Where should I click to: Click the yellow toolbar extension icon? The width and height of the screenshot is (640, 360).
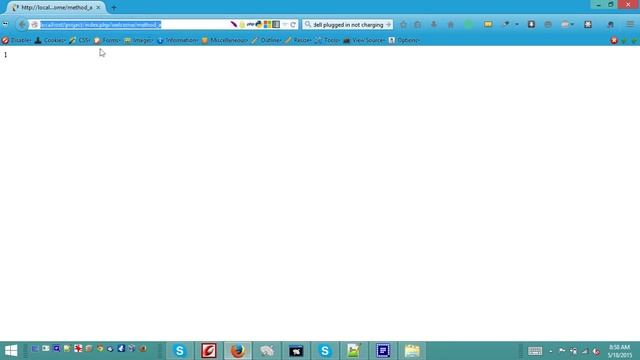tap(488, 24)
